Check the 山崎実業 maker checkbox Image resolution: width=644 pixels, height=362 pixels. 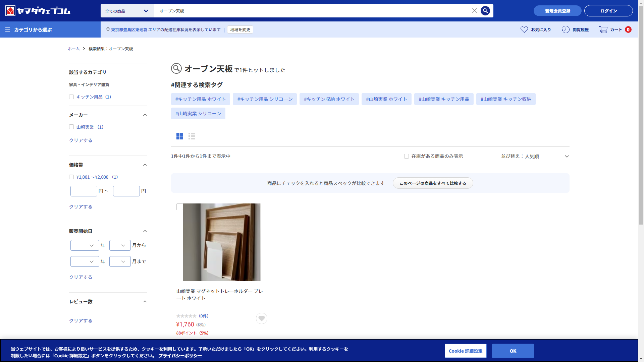[71, 127]
